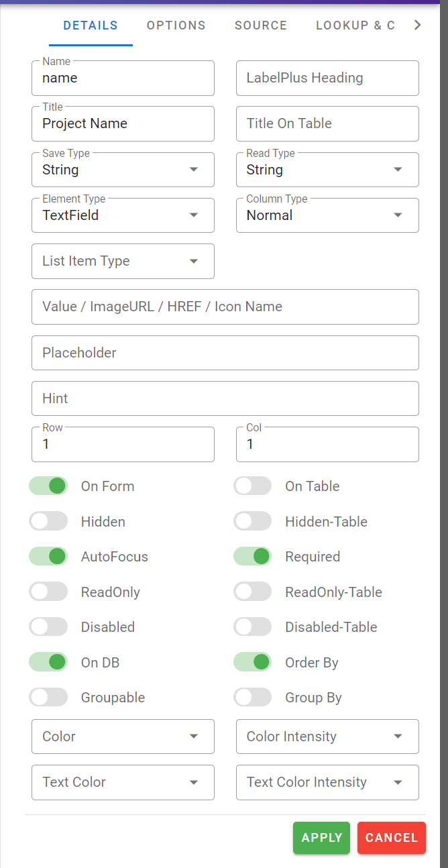Turn off the AutoFocus switch

tap(49, 557)
